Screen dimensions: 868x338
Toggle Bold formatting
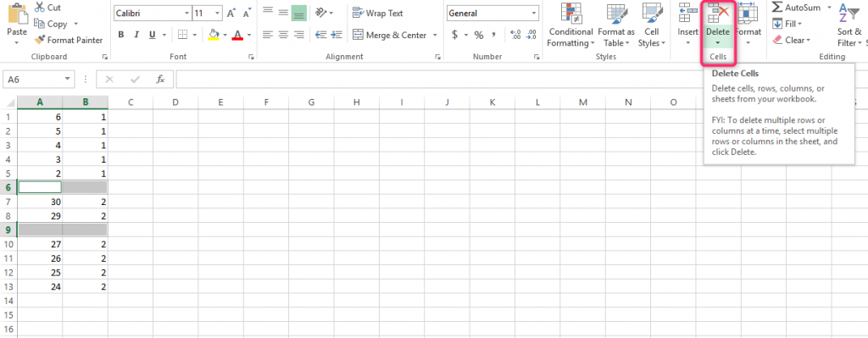120,35
